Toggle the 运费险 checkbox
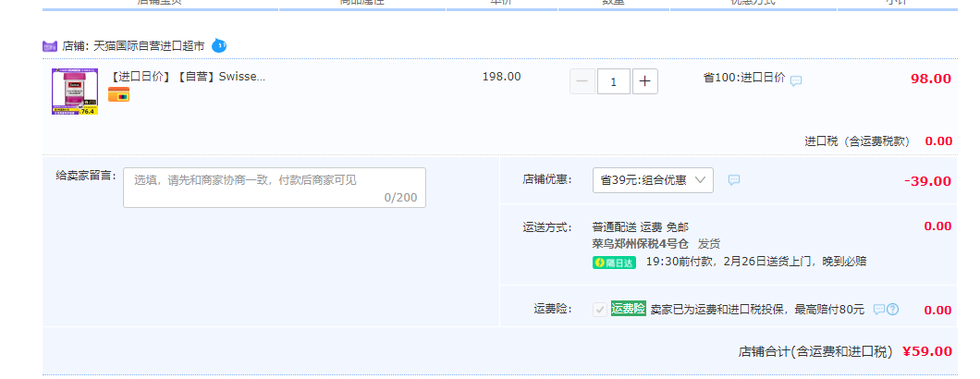 pyautogui.click(x=600, y=310)
